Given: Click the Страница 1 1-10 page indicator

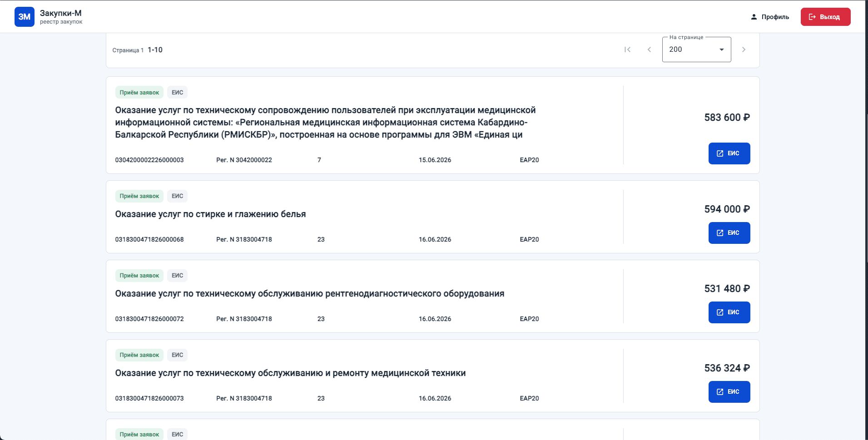Looking at the screenshot, I should 137,50.
